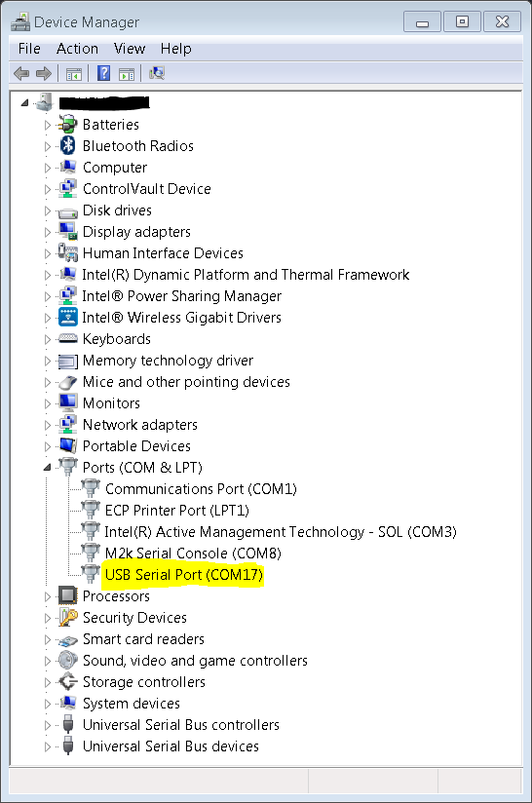This screenshot has height=803, width=532.
Task: Select USB Serial Port (COM17)
Action: 184,575
